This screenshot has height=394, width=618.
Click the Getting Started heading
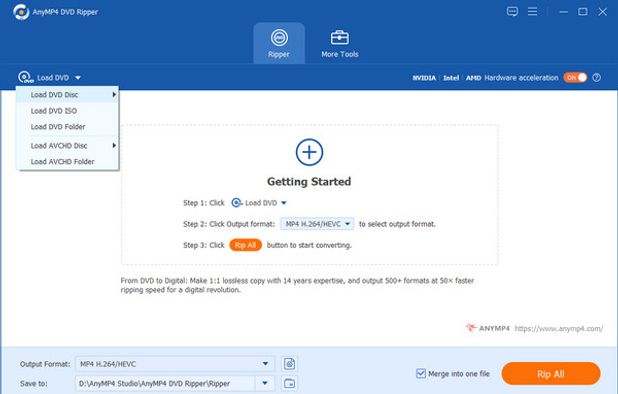pos(309,182)
